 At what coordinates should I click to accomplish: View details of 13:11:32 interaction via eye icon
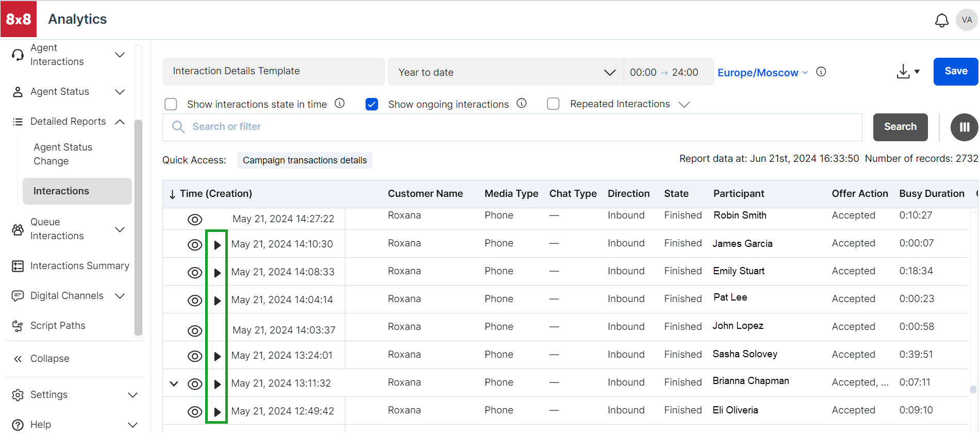(x=195, y=384)
